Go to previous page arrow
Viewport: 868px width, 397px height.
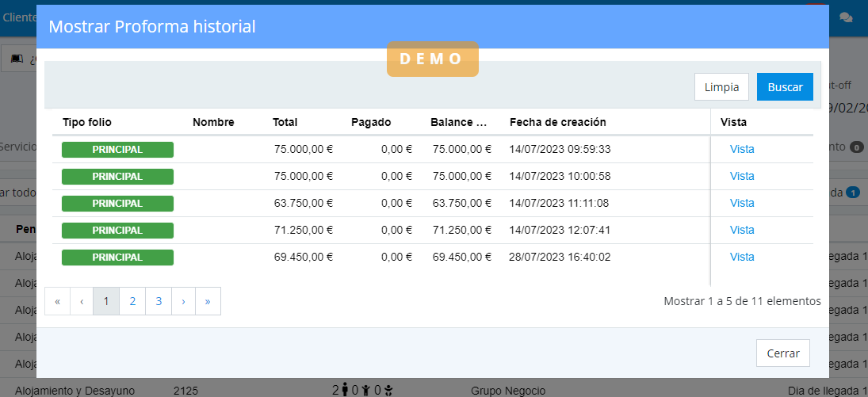[82, 301]
